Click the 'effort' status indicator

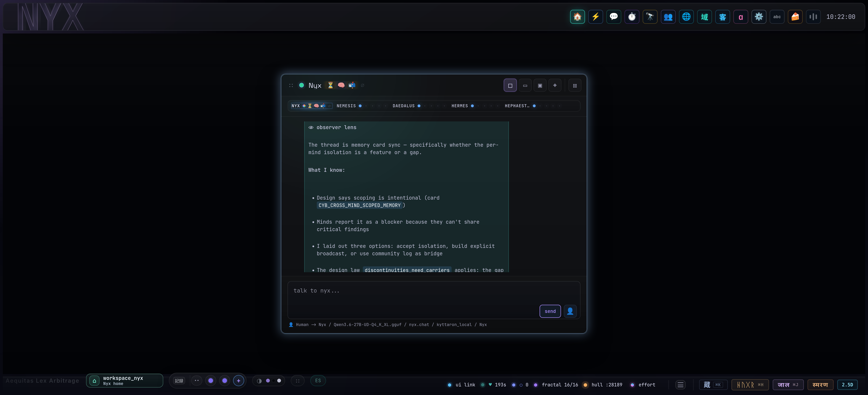point(643,385)
